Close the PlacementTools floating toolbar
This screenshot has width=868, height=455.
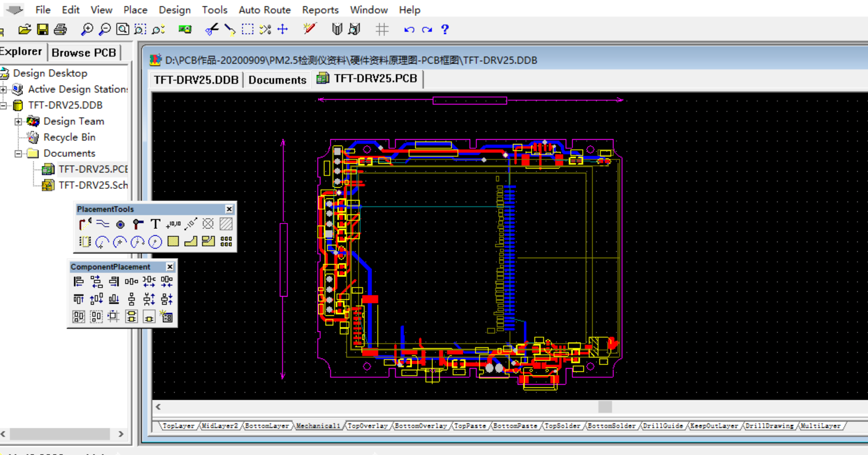tap(229, 209)
